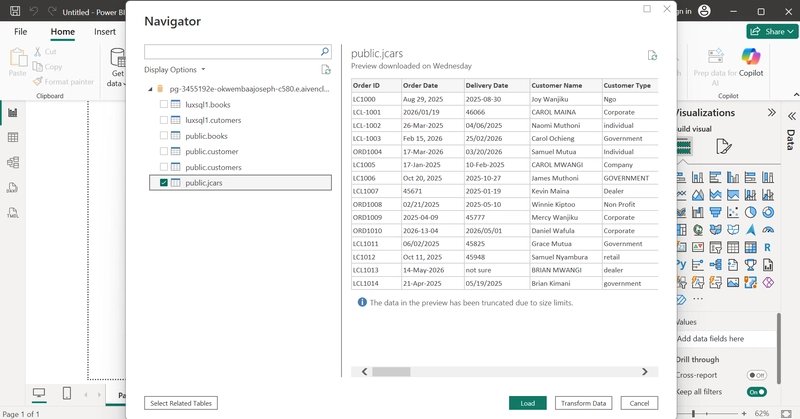
Task: Select the slicer visual
Action: coord(715,248)
